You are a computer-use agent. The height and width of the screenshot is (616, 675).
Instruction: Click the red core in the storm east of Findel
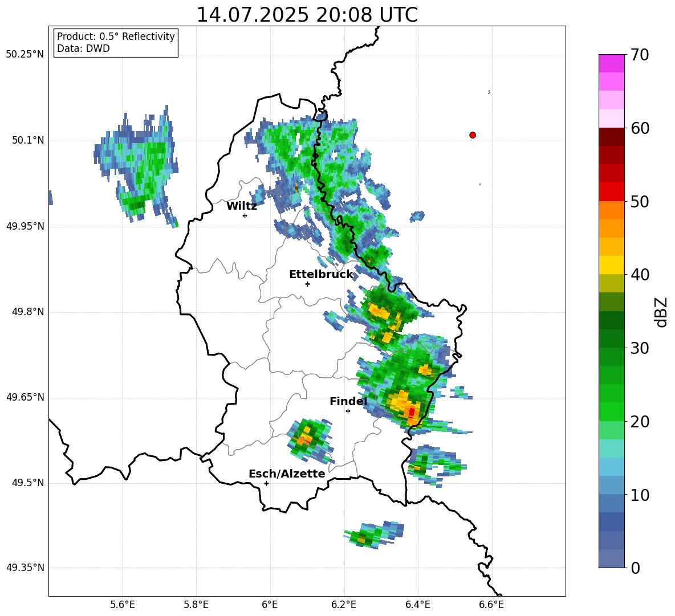click(x=412, y=412)
